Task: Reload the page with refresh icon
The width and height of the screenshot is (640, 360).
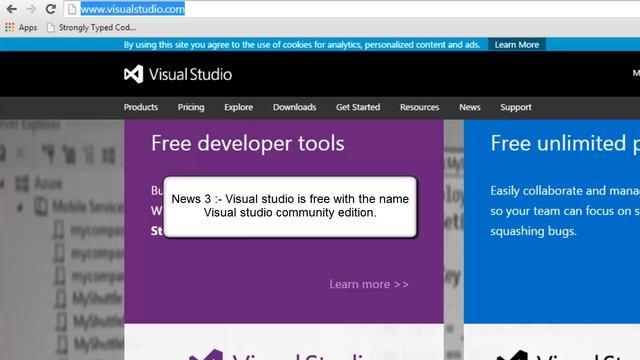Action: click(51, 9)
